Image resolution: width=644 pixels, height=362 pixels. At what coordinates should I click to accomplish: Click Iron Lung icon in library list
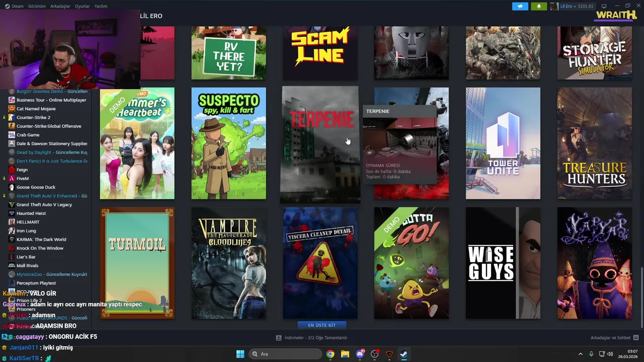(12, 231)
